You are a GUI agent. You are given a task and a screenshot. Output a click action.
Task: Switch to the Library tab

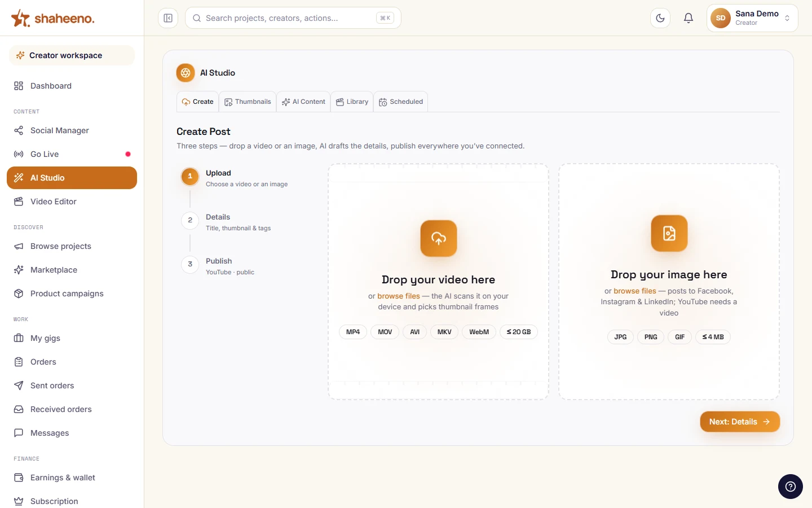(x=352, y=102)
